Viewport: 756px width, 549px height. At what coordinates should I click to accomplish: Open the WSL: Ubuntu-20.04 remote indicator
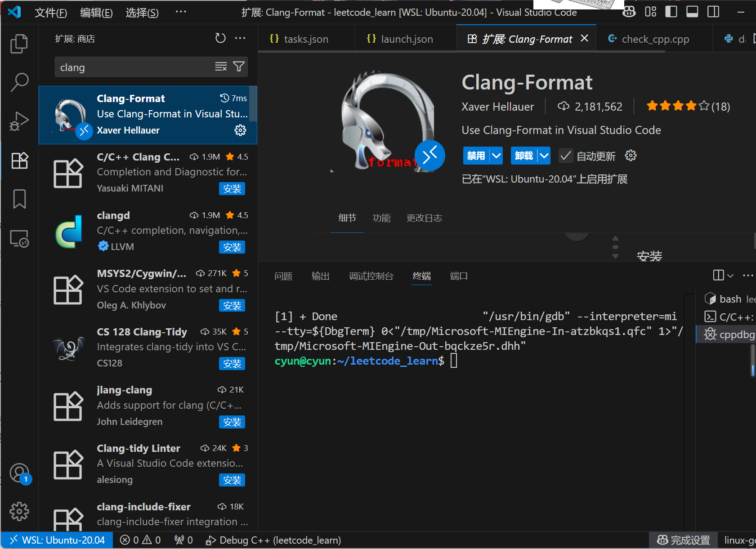[x=57, y=540]
